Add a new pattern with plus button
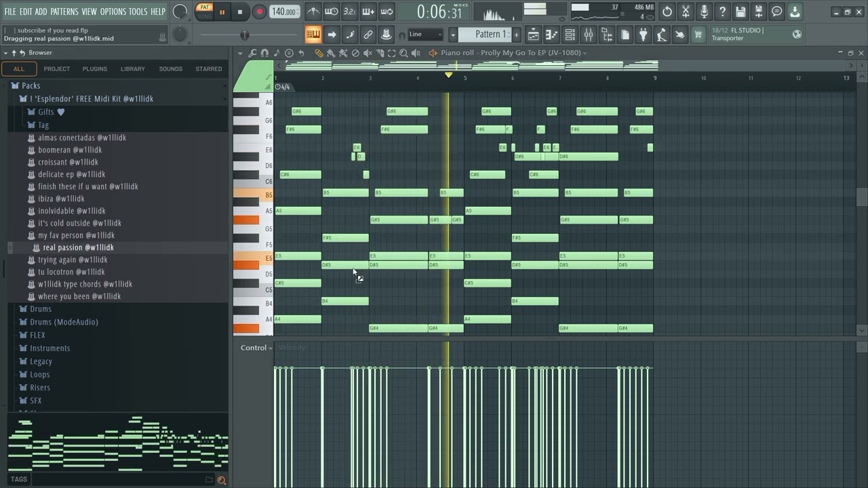 516,35
